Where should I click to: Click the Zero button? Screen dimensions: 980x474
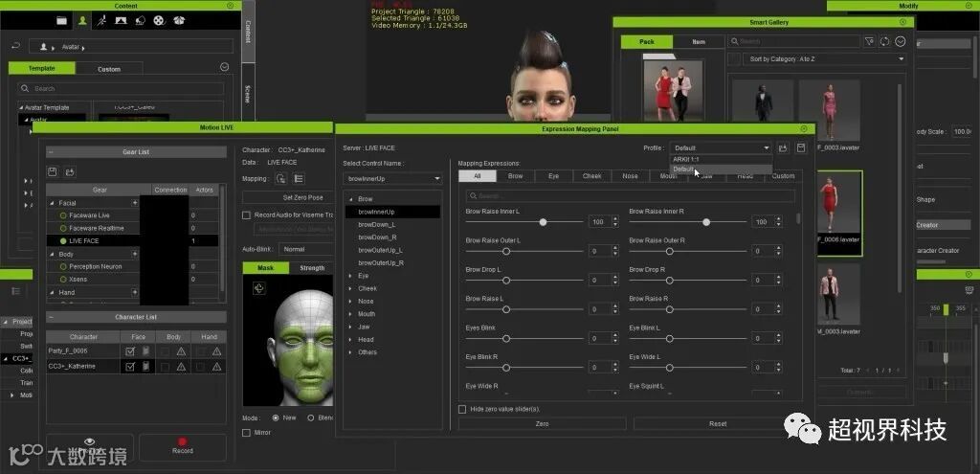pyautogui.click(x=542, y=424)
